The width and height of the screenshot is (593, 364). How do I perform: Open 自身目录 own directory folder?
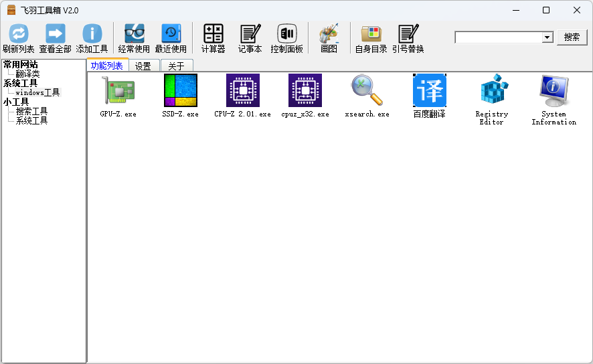click(371, 34)
